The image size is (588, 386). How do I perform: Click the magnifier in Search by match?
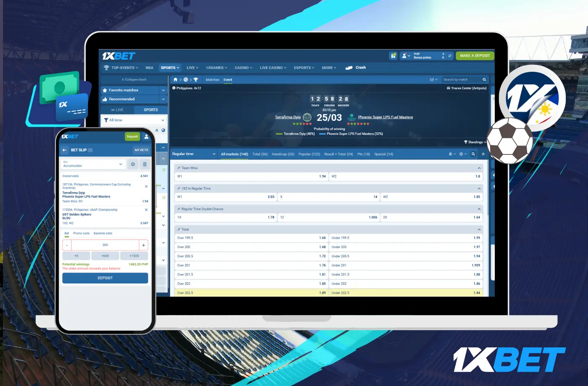click(x=484, y=79)
